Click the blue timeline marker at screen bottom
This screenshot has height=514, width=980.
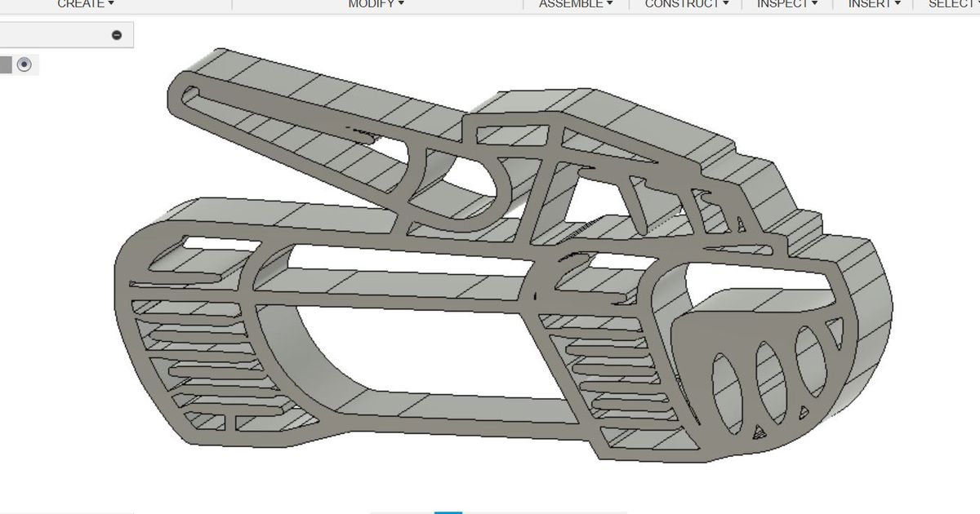pyautogui.click(x=447, y=513)
